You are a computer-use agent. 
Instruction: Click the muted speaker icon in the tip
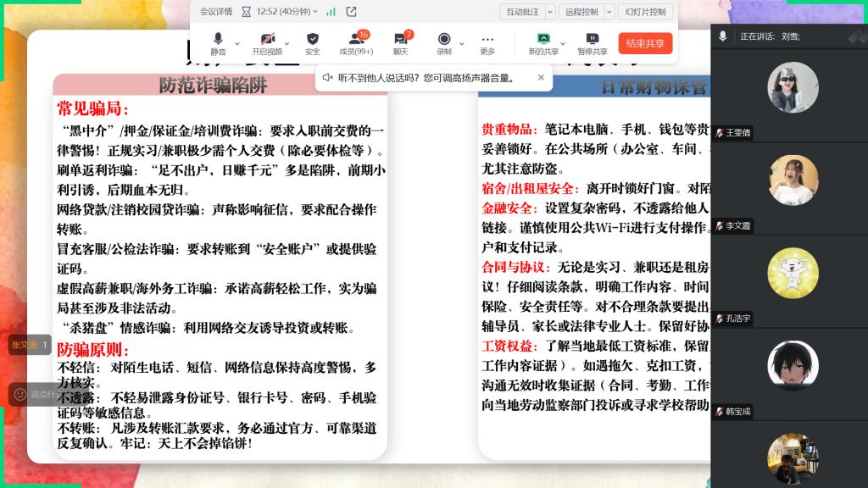point(327,77)
